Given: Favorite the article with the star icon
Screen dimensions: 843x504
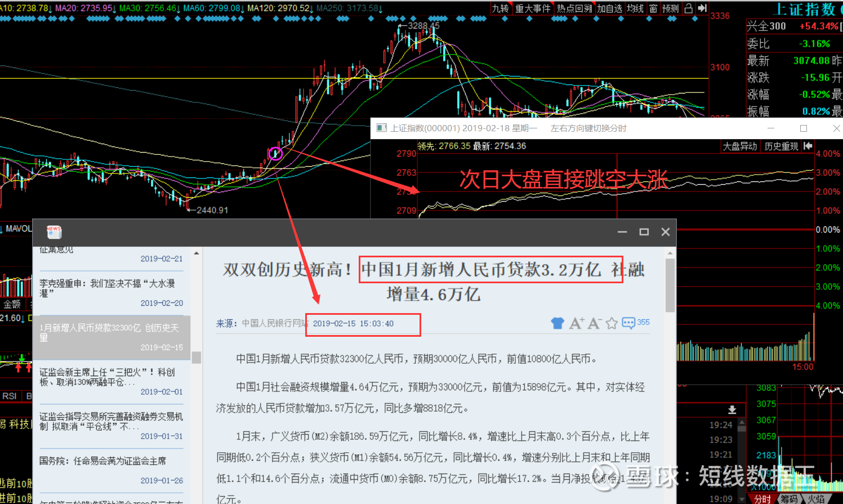Looking at the screenshot, I should pyautogui.click(x=612, y=323).
